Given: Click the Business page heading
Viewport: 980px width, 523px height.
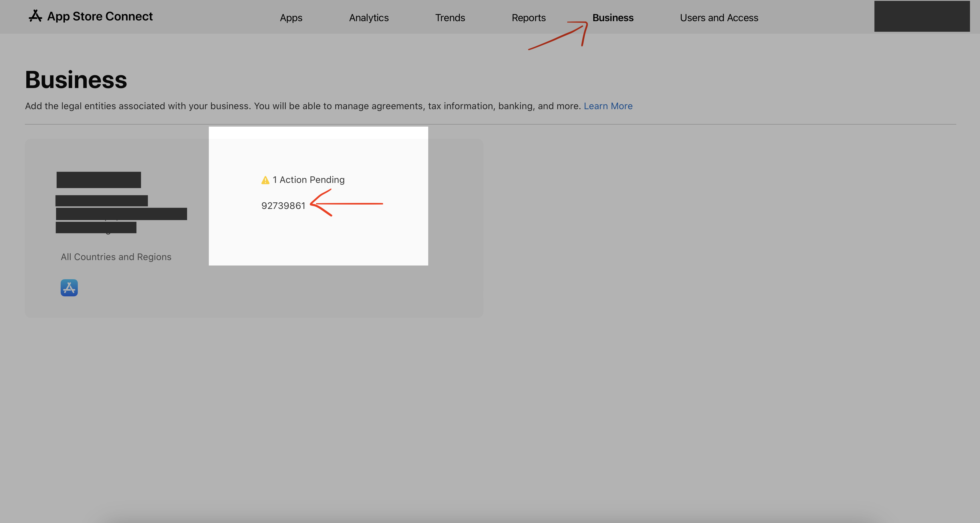Looking at the screenshot, I should click(76, 80).
